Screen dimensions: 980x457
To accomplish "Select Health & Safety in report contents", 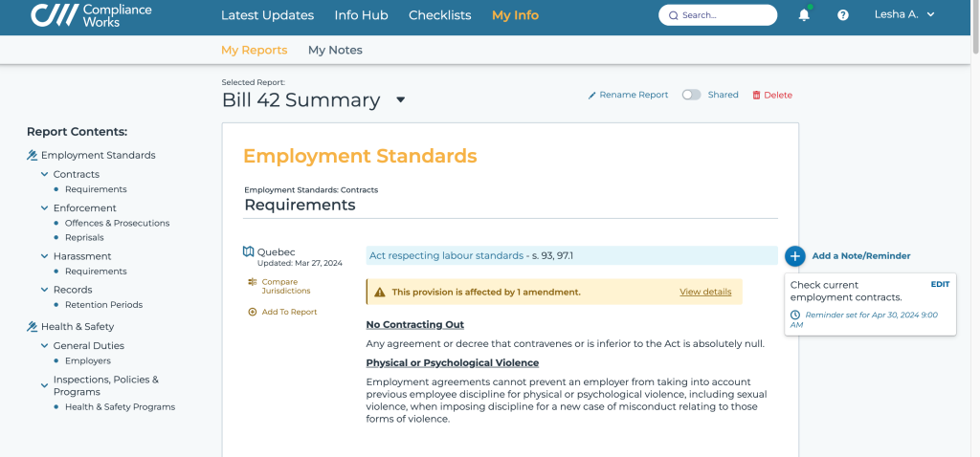I will [78, 327].
